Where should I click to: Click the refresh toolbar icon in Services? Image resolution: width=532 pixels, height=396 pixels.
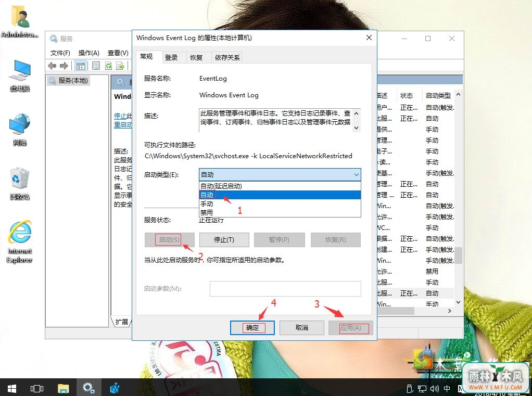click(x=108, y=66)
